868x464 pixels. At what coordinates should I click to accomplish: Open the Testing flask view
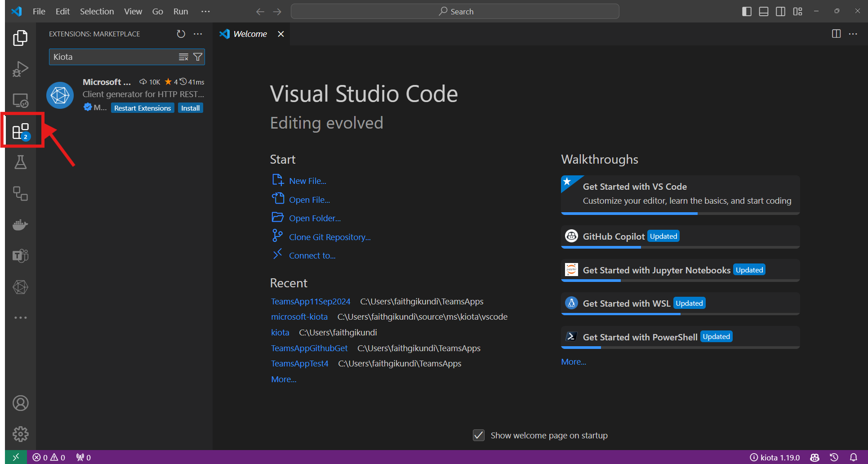pyautogui.click(x=20, y=162)
